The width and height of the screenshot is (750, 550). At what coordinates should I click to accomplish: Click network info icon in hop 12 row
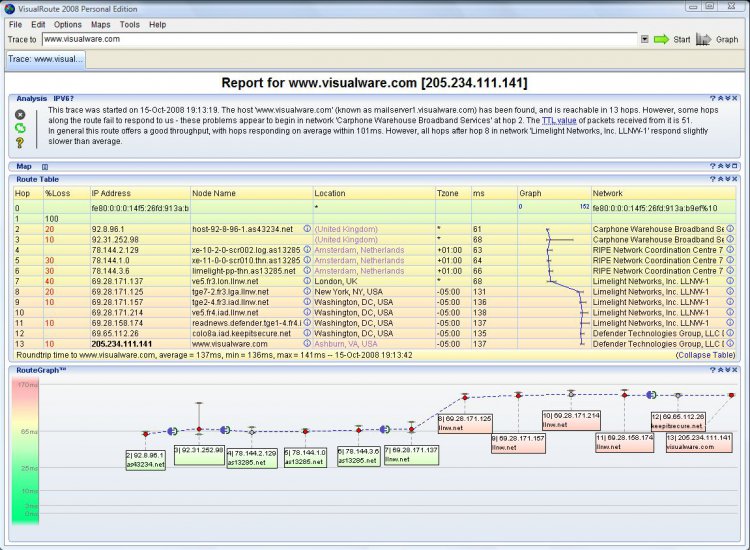click(730, 333)
